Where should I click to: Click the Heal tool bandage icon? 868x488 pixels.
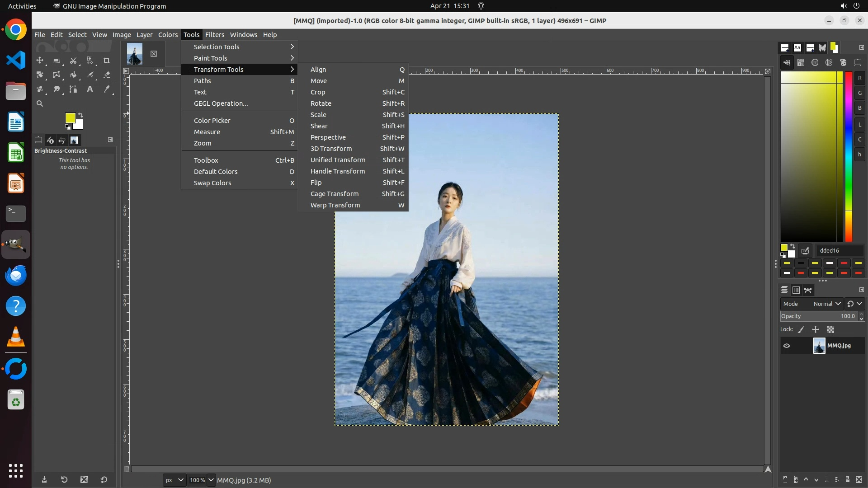[40, 89]
